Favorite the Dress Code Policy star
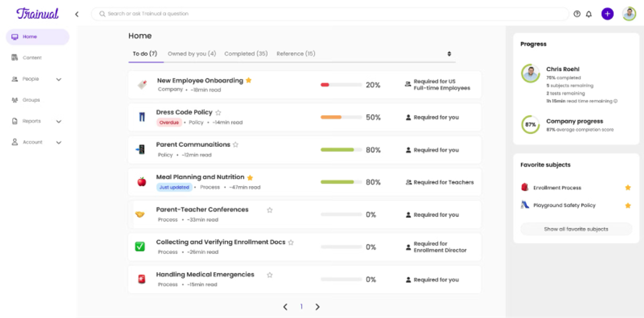644x318 pixels. coord(218,113)
